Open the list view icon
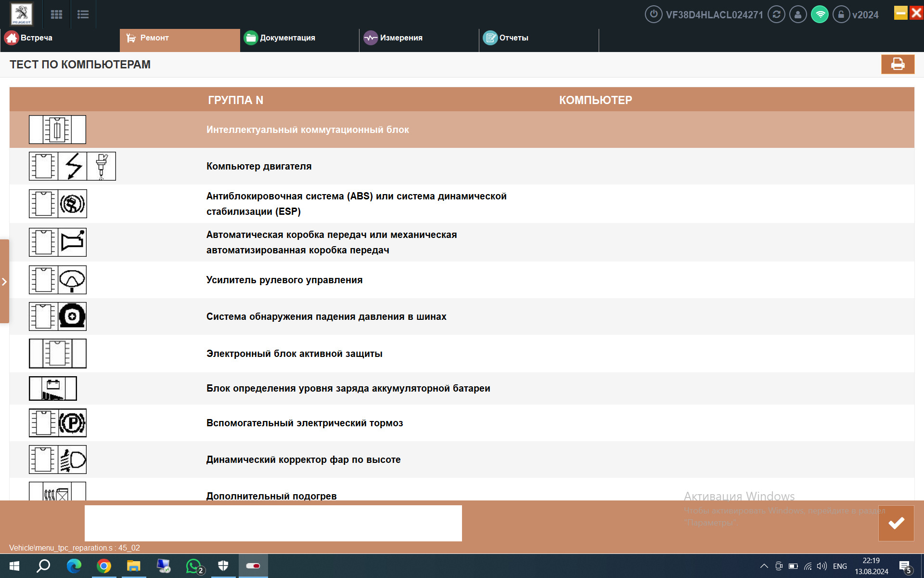The image size is (924, 578). click(83, 14)
